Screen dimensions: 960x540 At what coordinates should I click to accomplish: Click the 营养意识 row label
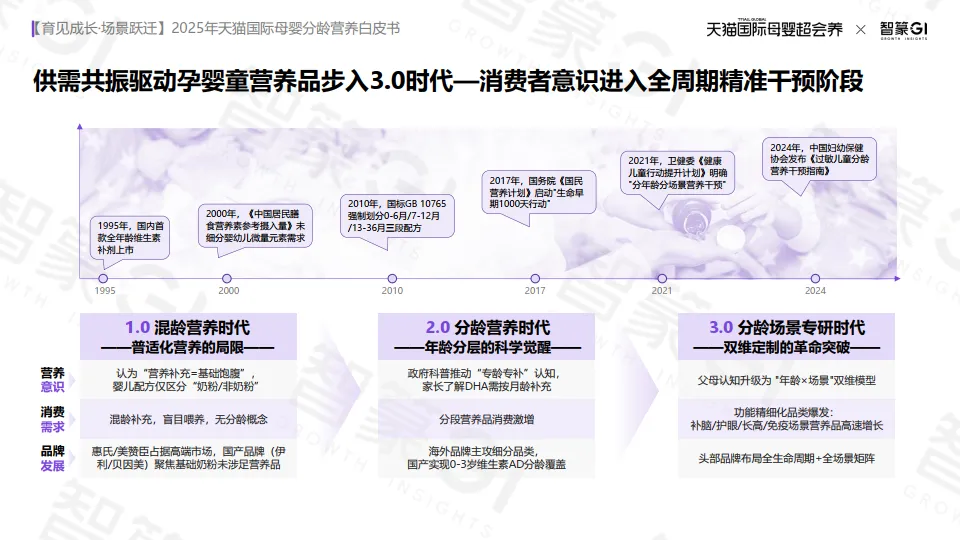point(53,380)
